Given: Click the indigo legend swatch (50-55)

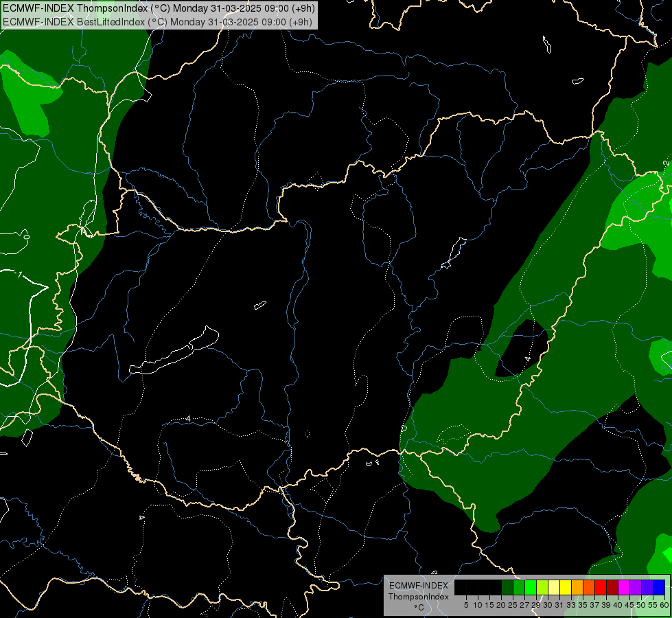Looking at the screenshot, I should [647, 587].
